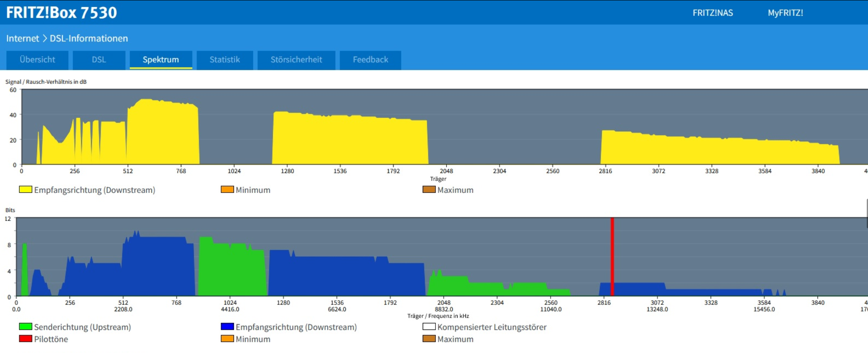This screenshot has height=353, width=868.
Task: Click the white Kompensierter Leitungsstörer swatch
Action: click(429, 327)
